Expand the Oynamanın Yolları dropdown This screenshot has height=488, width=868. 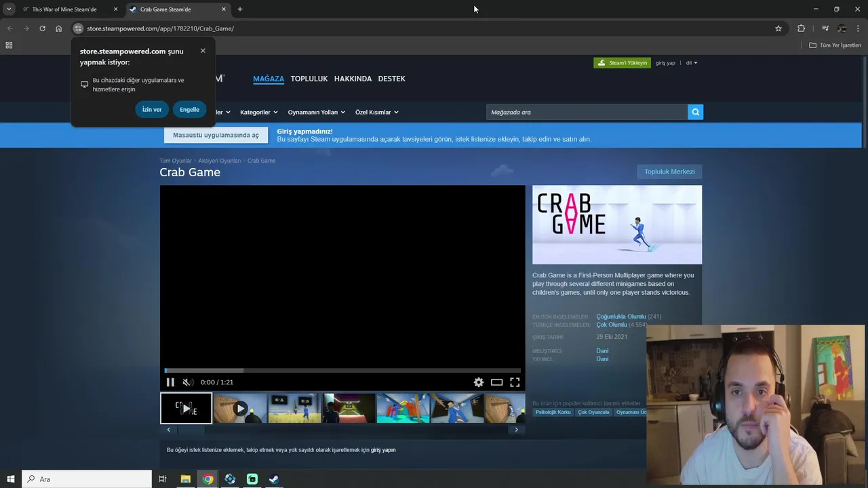[316, 113]
